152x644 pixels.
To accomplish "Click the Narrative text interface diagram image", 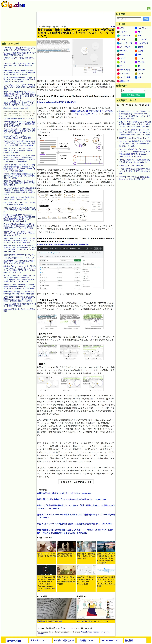I will tap(70, 150).
